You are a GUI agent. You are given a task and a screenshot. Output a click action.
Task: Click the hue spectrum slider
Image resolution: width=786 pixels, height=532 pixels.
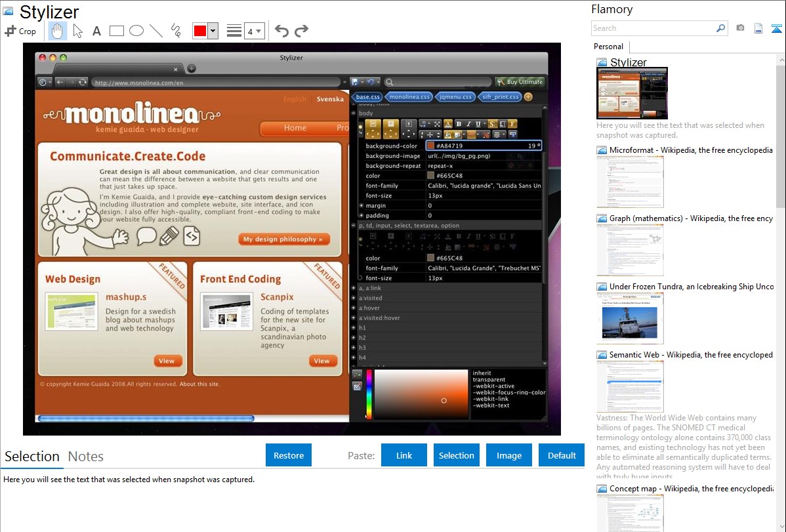tap(369, 394)
